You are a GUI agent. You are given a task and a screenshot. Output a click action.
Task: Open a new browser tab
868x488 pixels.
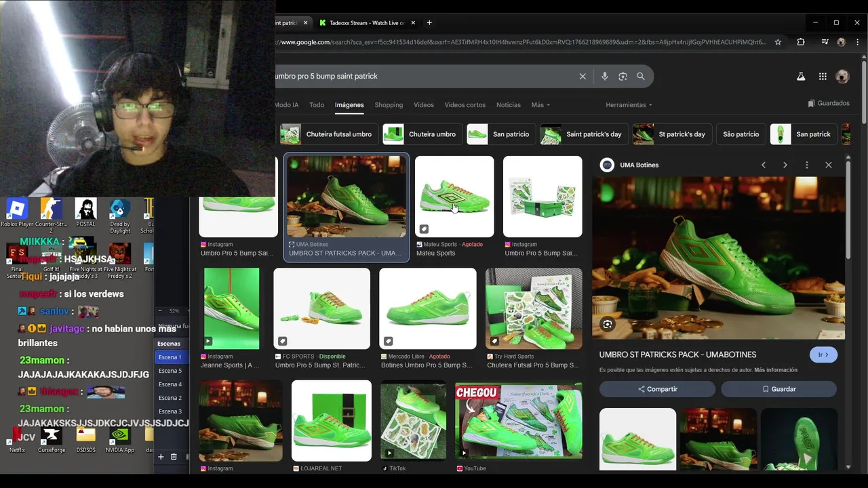coord(429,23)
